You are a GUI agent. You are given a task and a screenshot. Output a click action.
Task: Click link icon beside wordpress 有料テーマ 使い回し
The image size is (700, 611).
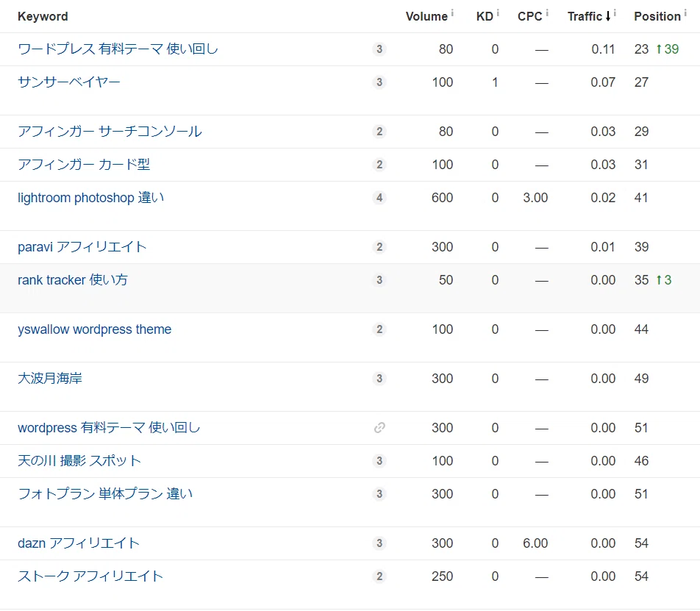379,428
